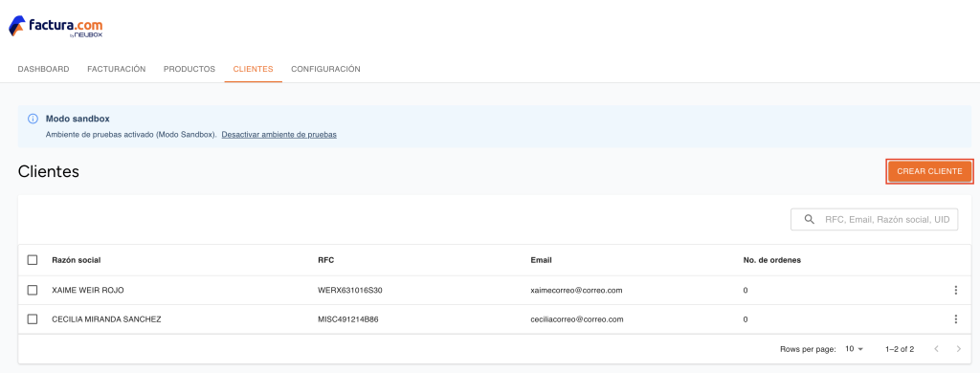Open the Productos tab

tap(189, 69)
